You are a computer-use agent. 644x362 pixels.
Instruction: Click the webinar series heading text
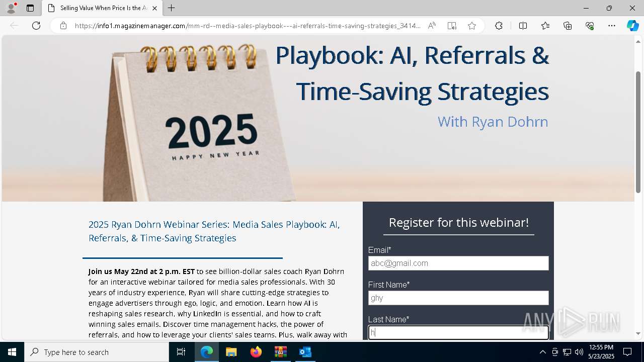tap(214, 231)
